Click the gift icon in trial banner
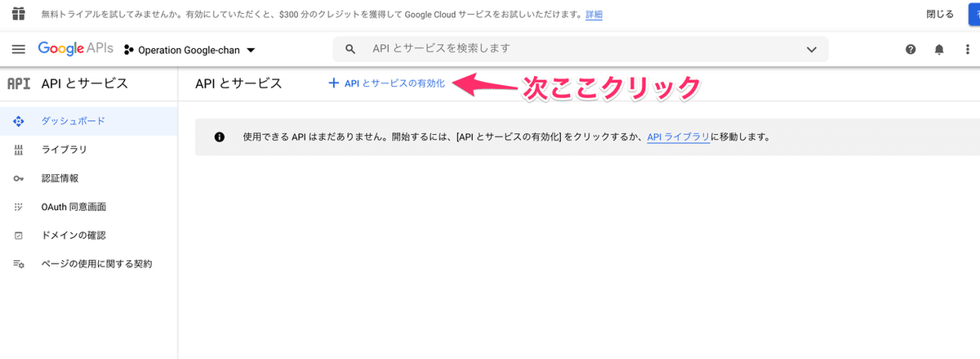 click(x=18, y=14)
